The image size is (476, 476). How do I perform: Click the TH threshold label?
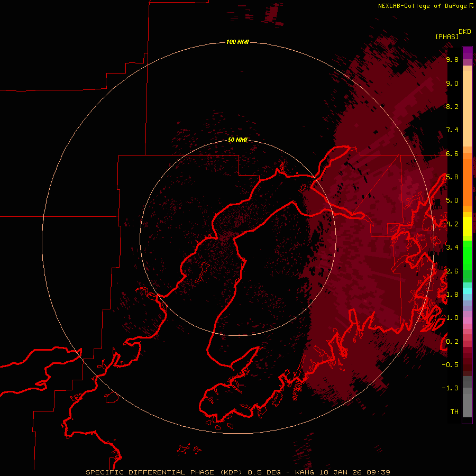(x=454, y=411)
